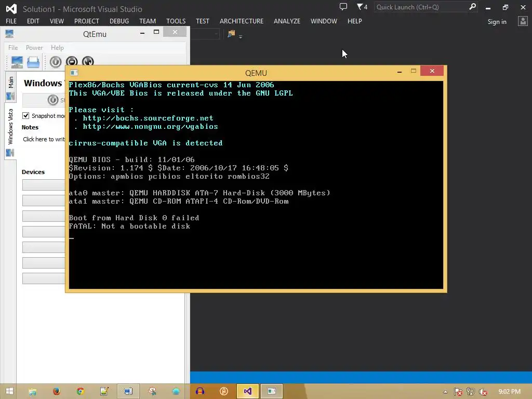The image size is (532, 399).
Task: Click the Sign in link in Visual Studio
Action: (x=497, y=22)
